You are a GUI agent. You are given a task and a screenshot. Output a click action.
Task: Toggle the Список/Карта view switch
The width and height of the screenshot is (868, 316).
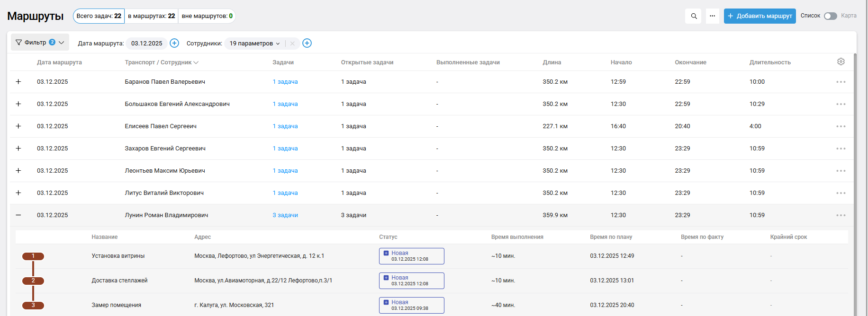tap(830, 16)
